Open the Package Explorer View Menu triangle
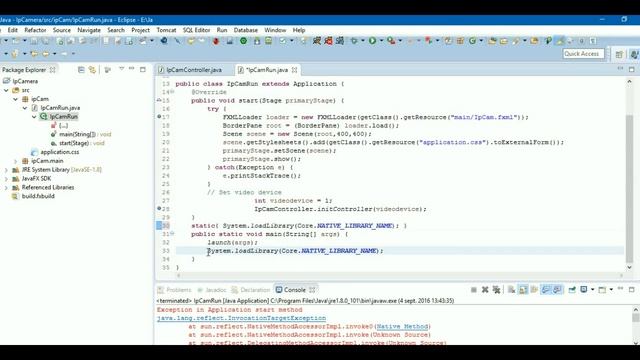 pyautogui.click(x=122, y=69)
